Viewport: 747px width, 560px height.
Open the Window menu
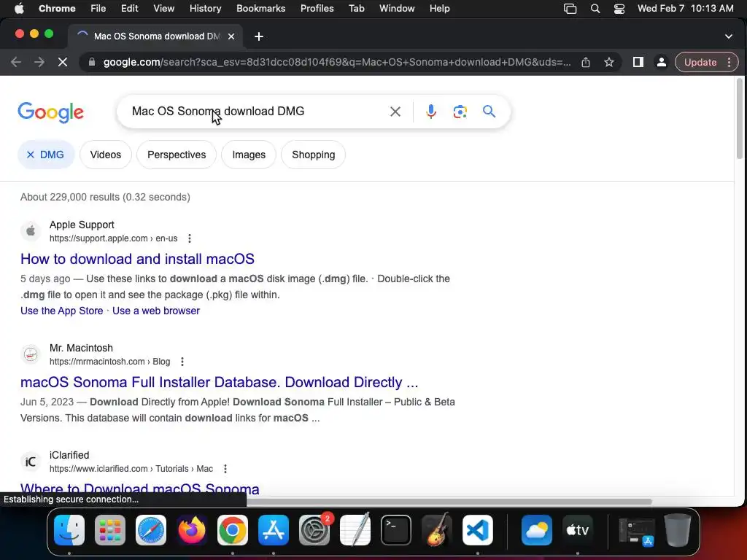[397, 9]
